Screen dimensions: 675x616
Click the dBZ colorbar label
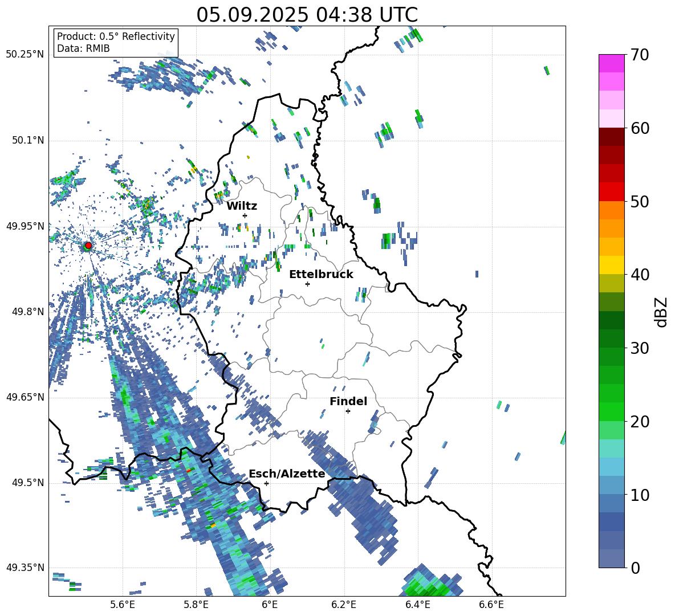point(661,312)
